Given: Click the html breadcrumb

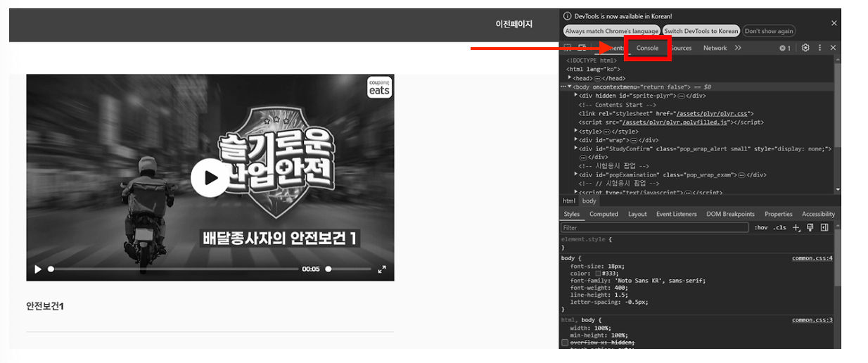Looking at the screenshot, I should coord(569,200).
